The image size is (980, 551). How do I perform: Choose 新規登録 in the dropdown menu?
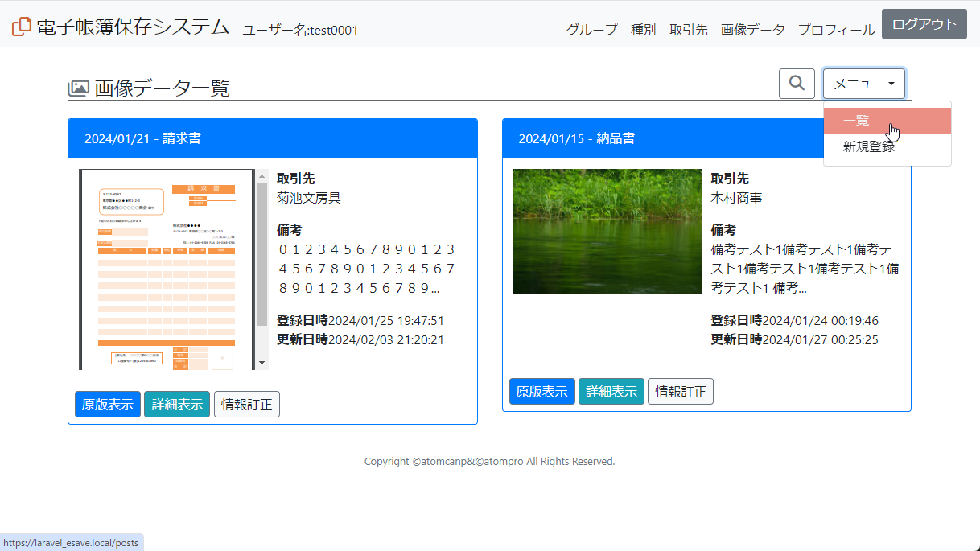coord(868,146)
